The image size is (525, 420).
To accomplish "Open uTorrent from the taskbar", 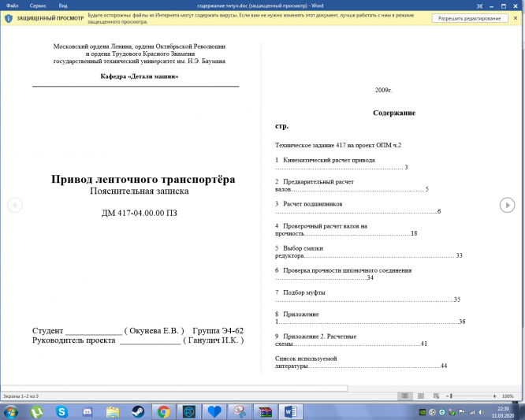I will (36, 411).
